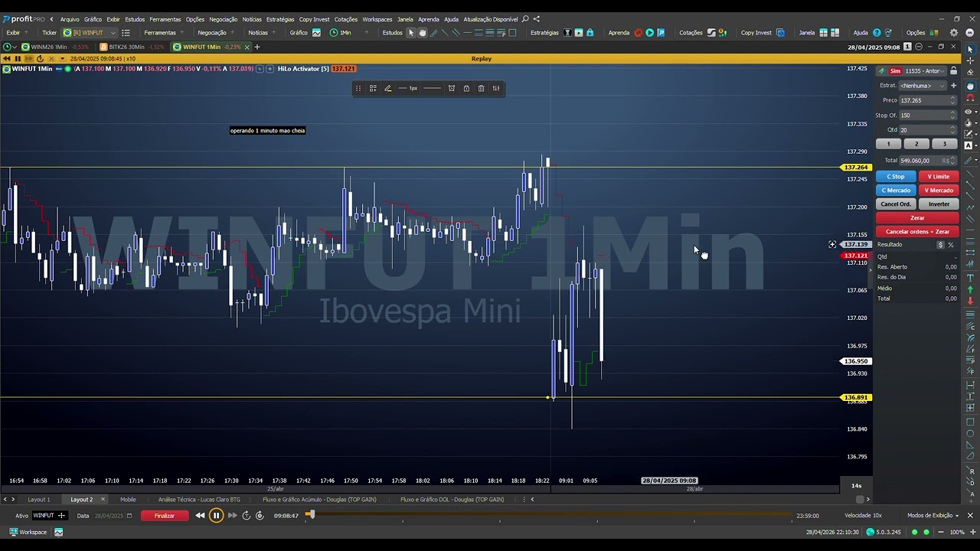Expand the Exibir toolbar section plus
This screenshot has width=980, height=551.
26,33
